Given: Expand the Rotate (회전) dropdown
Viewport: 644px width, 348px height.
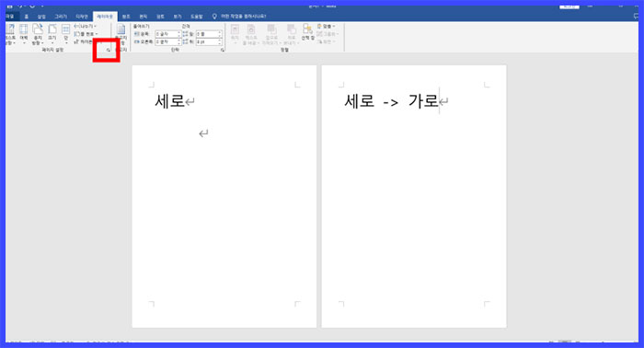Looking at the screenshot, I should tap(327, 41).
